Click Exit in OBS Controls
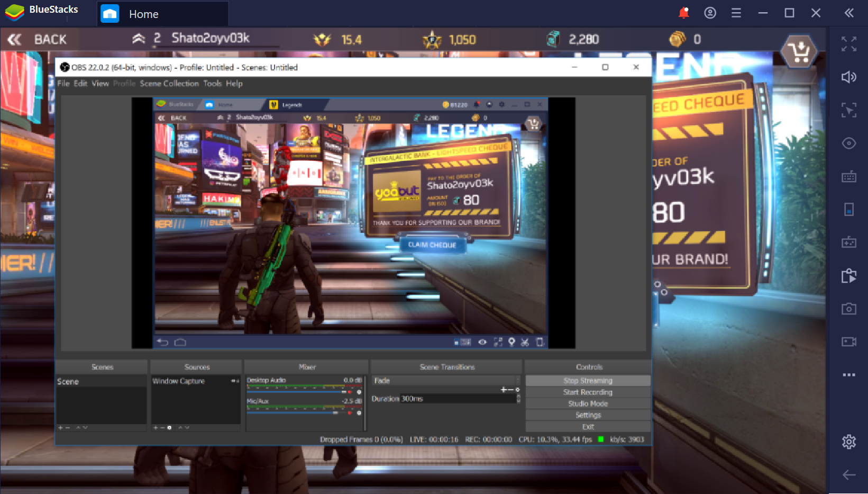The height and width of the screenshot is (494, 868). [588, 427]
